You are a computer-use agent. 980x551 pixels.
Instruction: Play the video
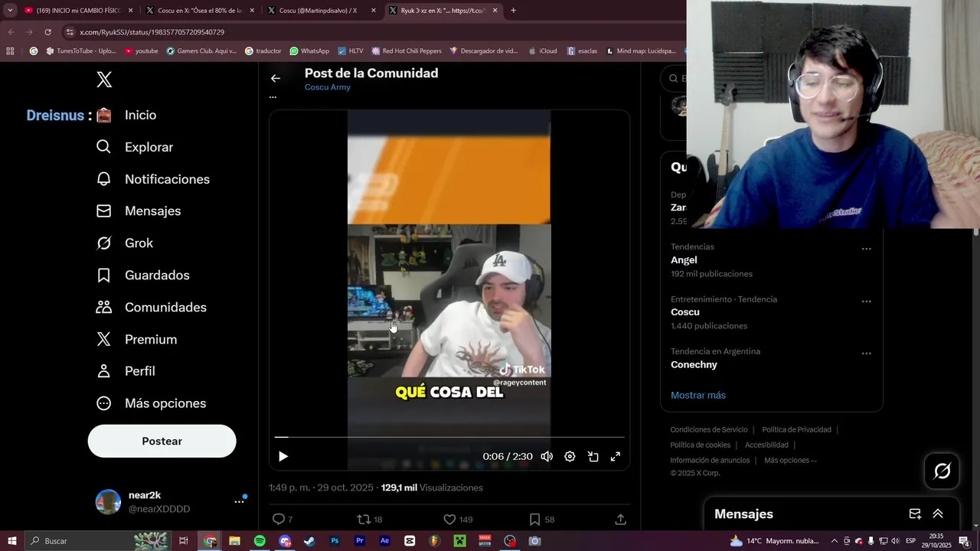pyautogui.click(x=283, y=456)
